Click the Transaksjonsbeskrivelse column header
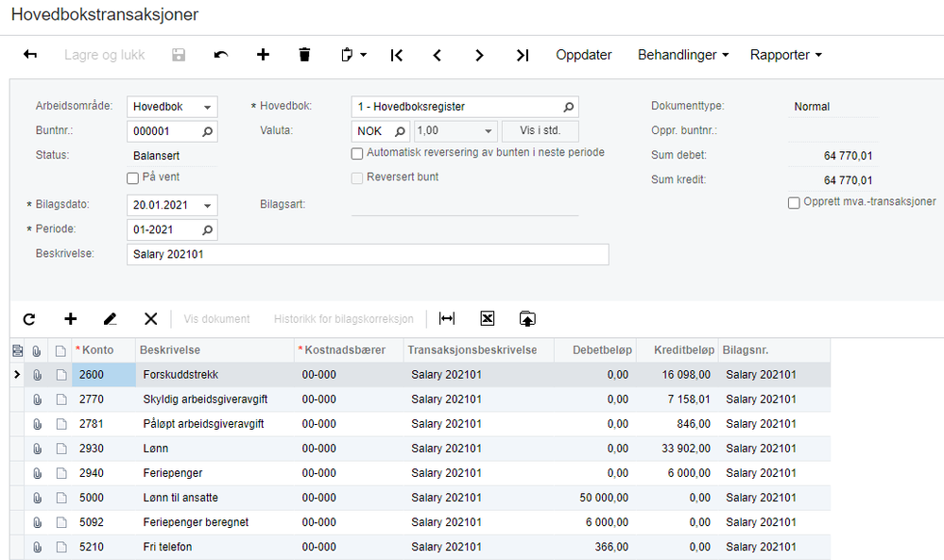Viewport: 944px width, 560px height. 479,350
